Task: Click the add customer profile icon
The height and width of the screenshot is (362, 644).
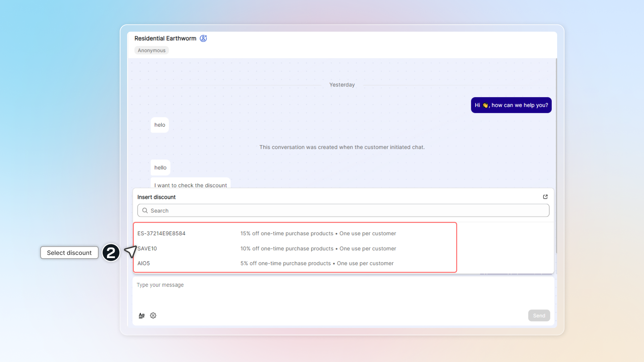Action: click(x=203, y=38)
